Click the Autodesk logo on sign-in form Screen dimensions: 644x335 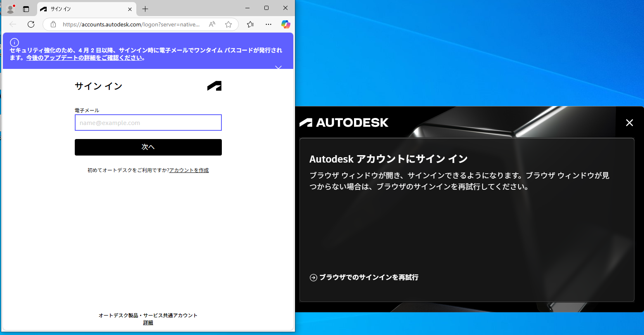tap(214, 86)
